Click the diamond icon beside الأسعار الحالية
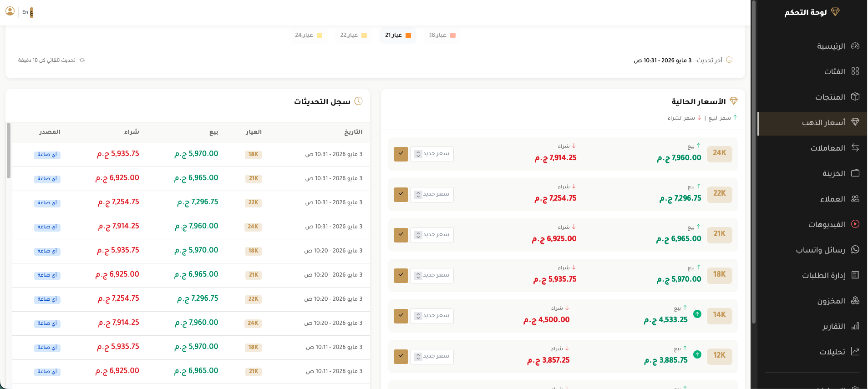This screenshot has height=389, width=868. pos(733,101)
